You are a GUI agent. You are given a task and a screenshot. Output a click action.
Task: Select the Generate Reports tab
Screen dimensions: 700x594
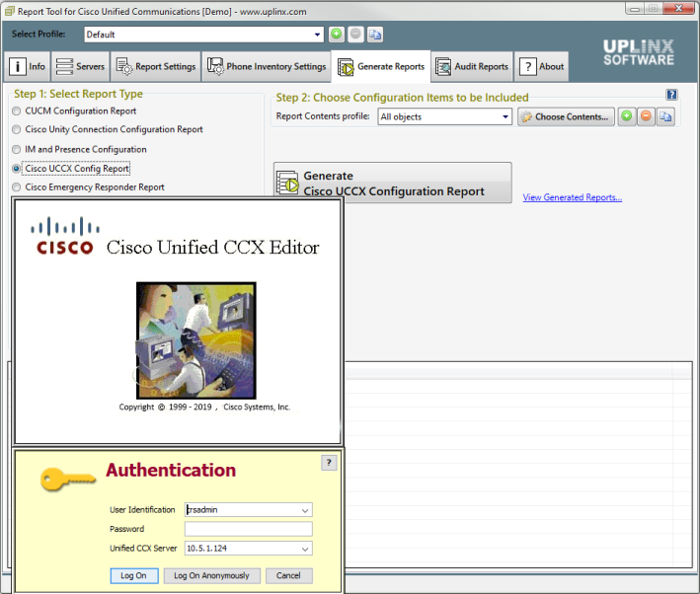pos(381,66)
